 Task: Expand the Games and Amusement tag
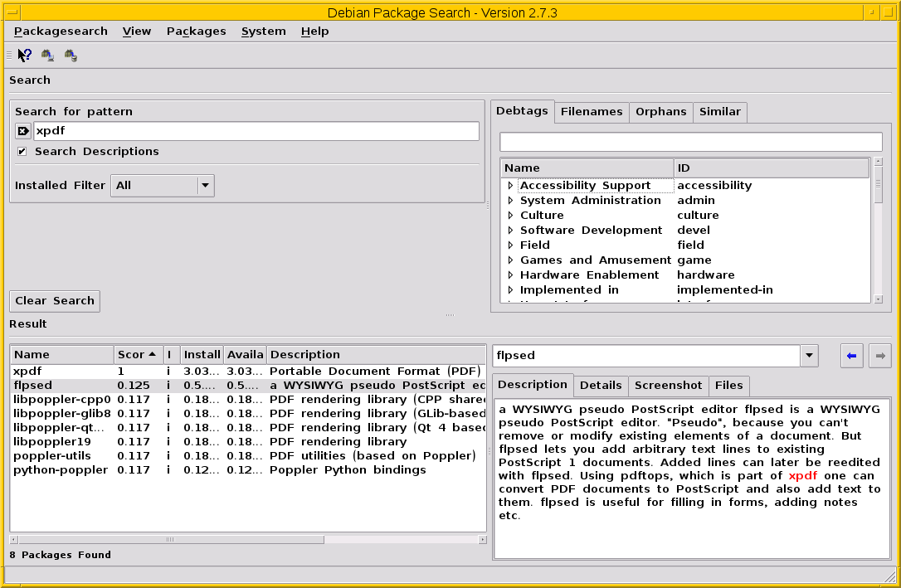click(510, 260)
